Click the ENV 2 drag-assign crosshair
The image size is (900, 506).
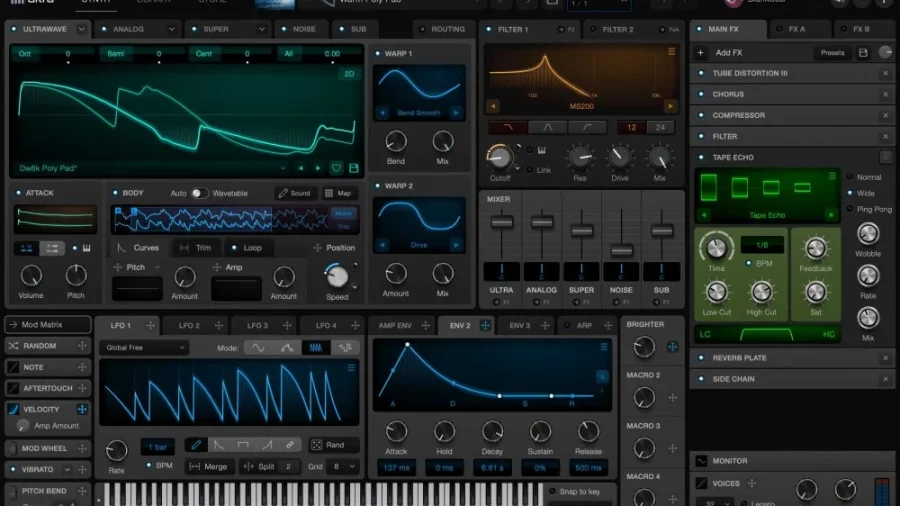pyautogui.click(x=485, y=325)
